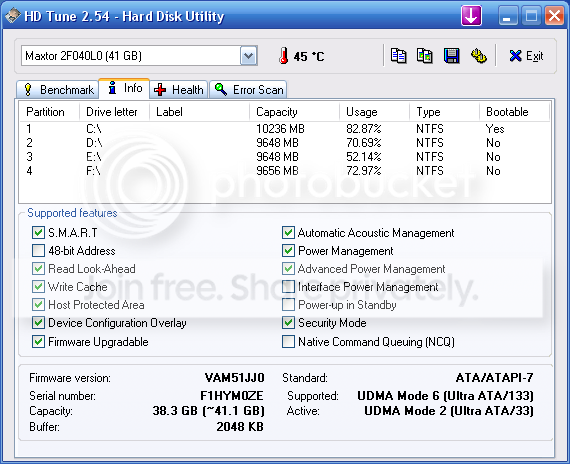Switch to the Error Scan tab

pyautogui.click(x=248, y=89)
